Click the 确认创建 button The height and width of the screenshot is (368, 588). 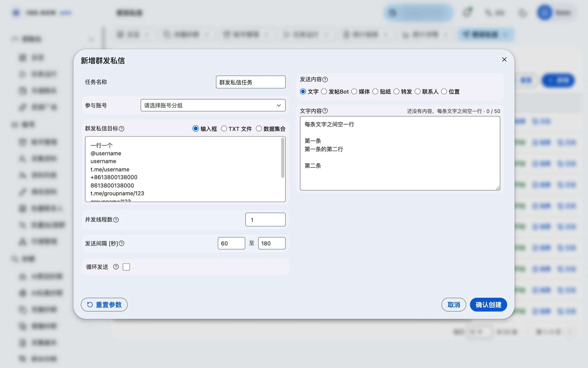[x=488, y=304]
